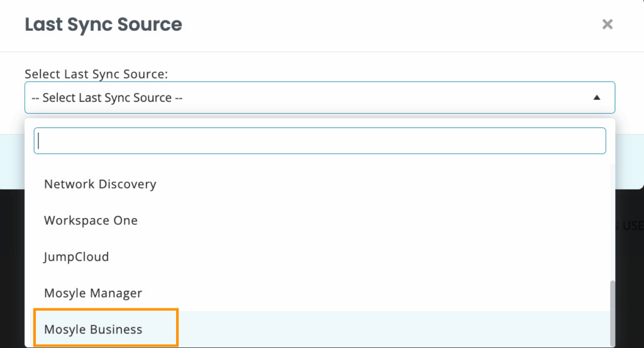Click the 'Last Sync Source' dialog title
Image resolution: width=644 pixels, height=348 pixels.
pyautogui.click(x=103, y=24)
